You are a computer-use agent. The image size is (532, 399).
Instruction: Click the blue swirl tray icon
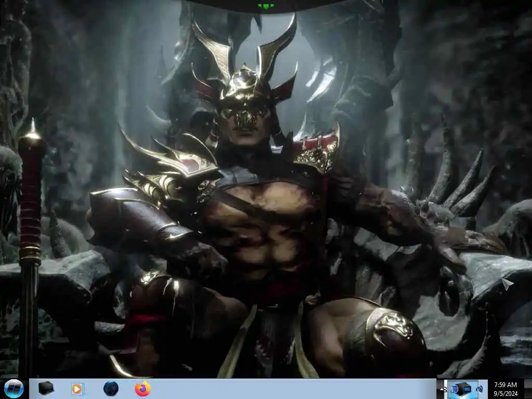pyautogui.click(x=480, y=389)
